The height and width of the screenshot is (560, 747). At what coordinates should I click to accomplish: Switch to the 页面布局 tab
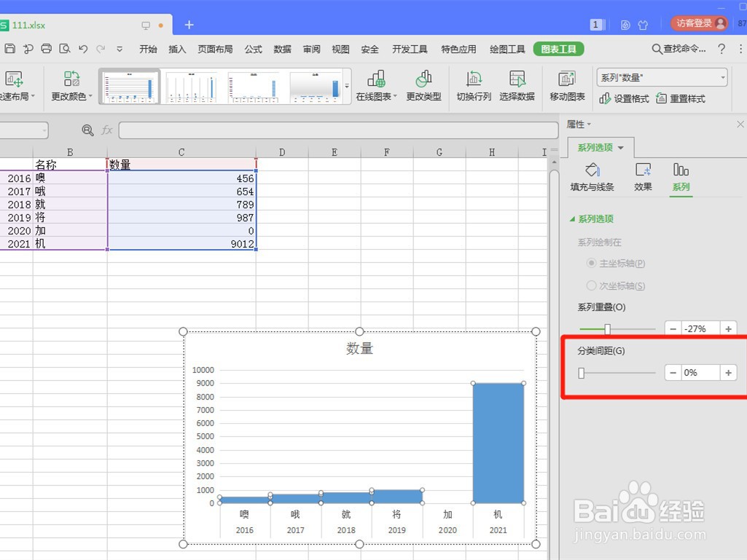215,49
